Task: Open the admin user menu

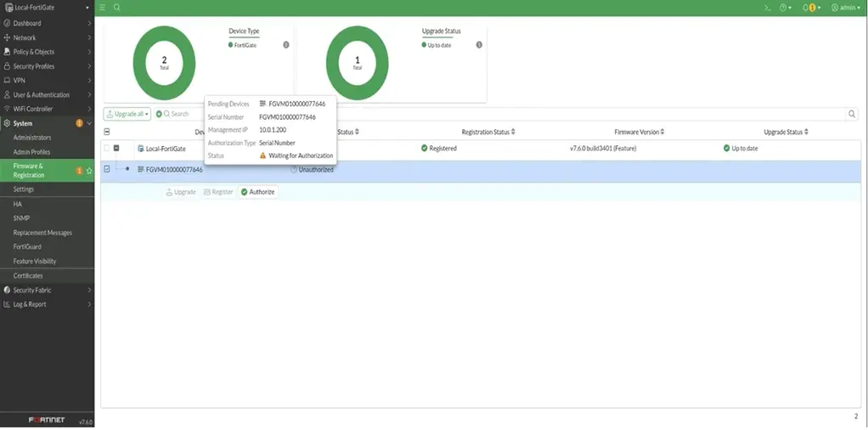Action: 846,8
